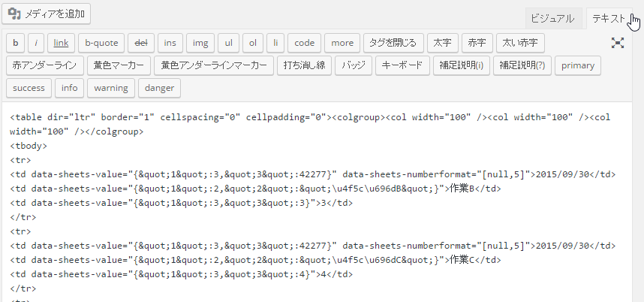This screenshot has height=302, width=644.
Task: Select the Text (テキスト) editor tab
Action: (x=608, y=19)
